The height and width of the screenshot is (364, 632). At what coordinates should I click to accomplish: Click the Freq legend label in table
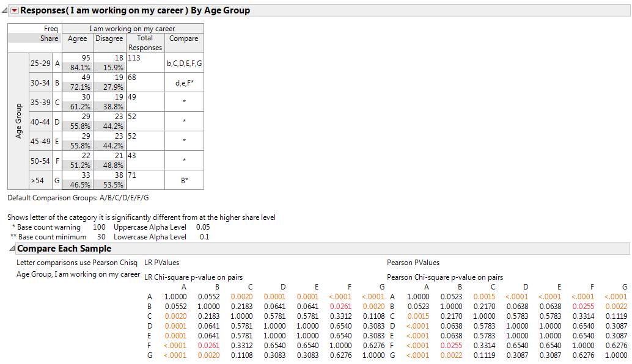[51, 29]
